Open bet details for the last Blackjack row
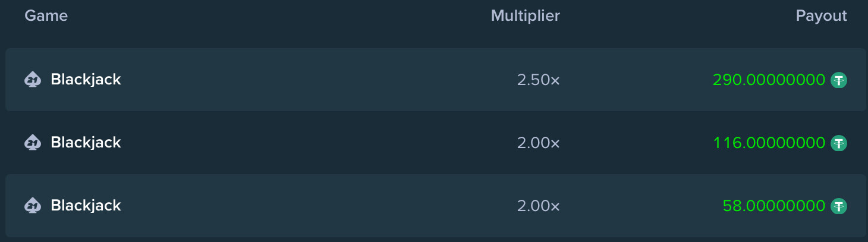The image size is (868, 242). point(435,206)
